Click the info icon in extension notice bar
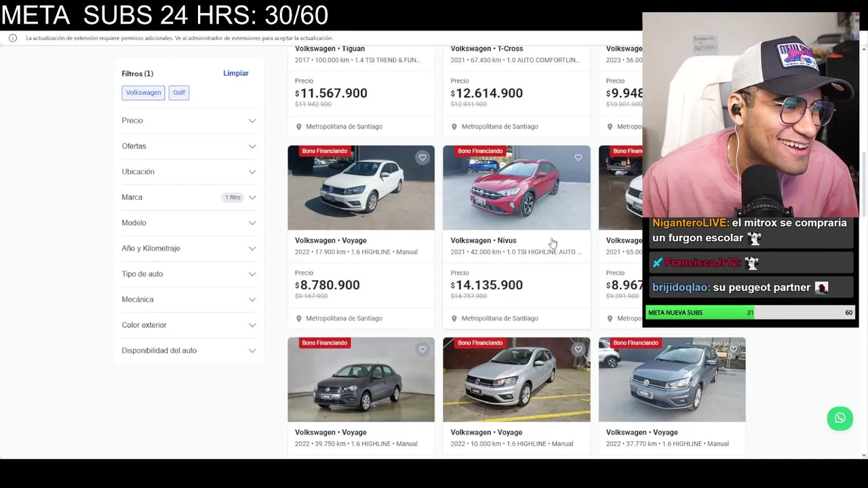The width and height of the screenshot is (868, 488). [x=12, y=38]
